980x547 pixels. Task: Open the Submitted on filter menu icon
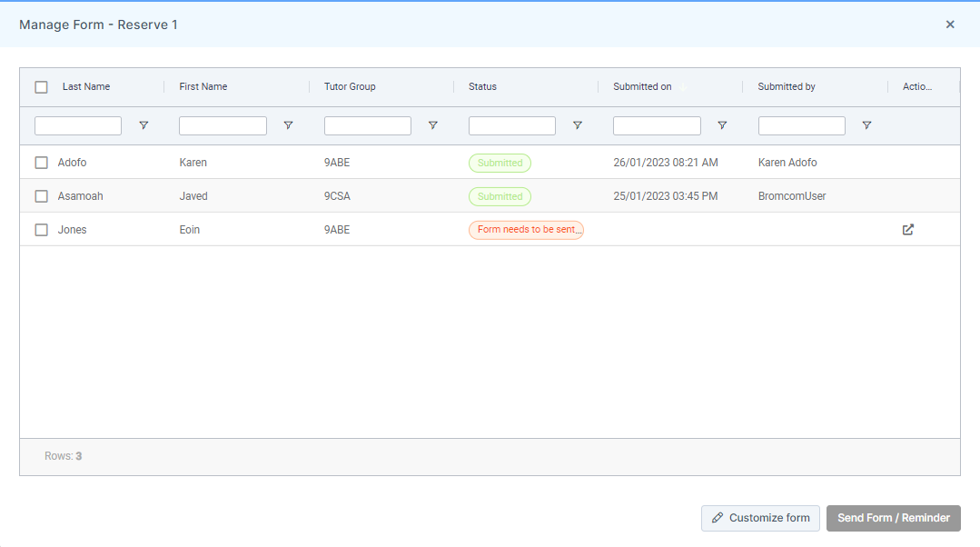point(722,125)
